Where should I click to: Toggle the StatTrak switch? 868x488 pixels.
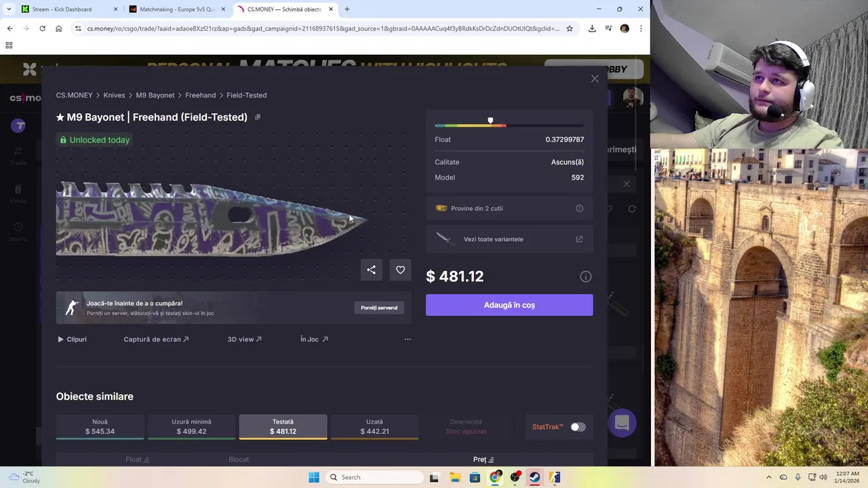click(x=578, y=427)
